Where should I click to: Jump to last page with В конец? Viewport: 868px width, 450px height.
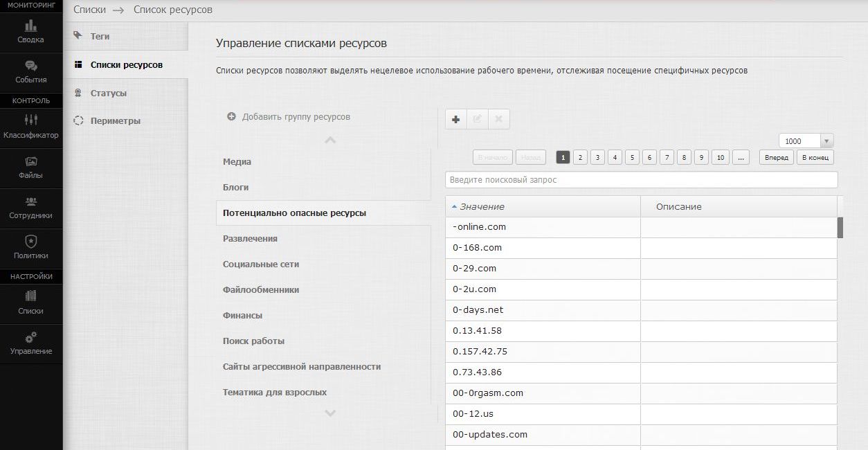(x=815, y=157)
